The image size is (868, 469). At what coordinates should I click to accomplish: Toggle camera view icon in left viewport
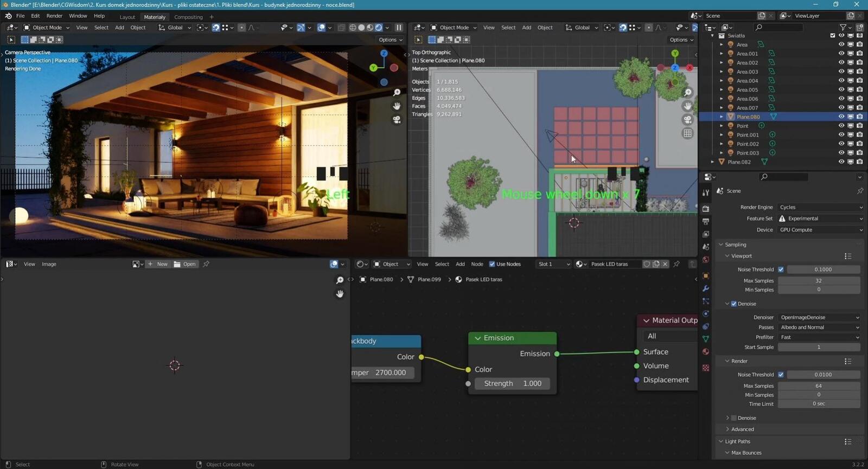tap(397, 120)
